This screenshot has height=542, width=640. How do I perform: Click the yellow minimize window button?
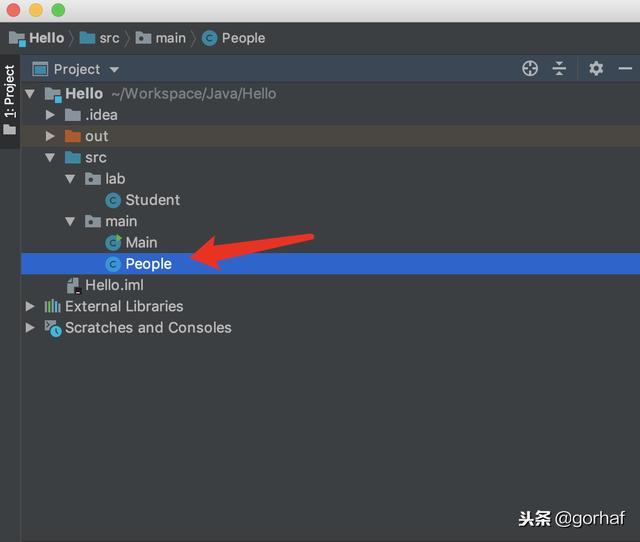tap(36, 10)
